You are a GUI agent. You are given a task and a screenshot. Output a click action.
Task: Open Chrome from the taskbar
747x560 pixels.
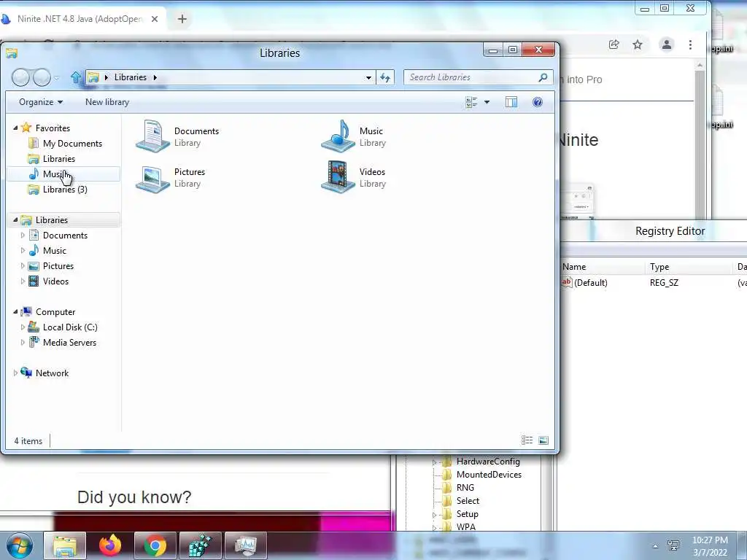[x=155, y=545]
